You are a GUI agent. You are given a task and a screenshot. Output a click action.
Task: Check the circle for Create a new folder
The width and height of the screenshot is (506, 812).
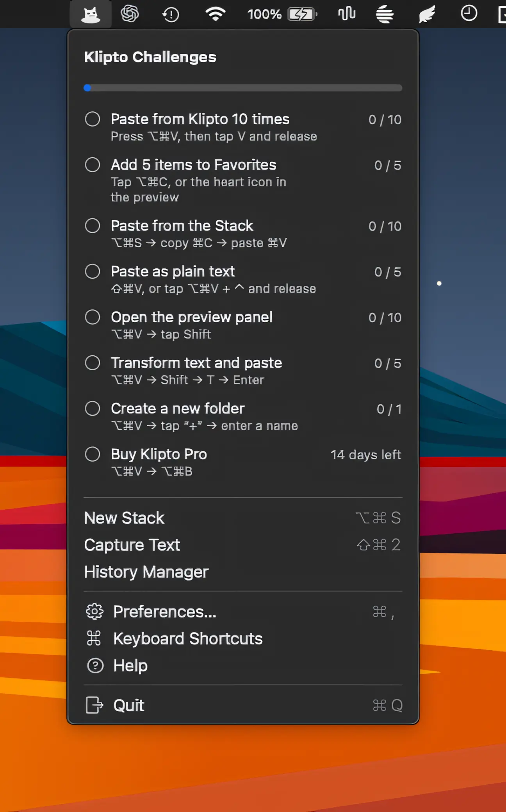tap(93, 409)
